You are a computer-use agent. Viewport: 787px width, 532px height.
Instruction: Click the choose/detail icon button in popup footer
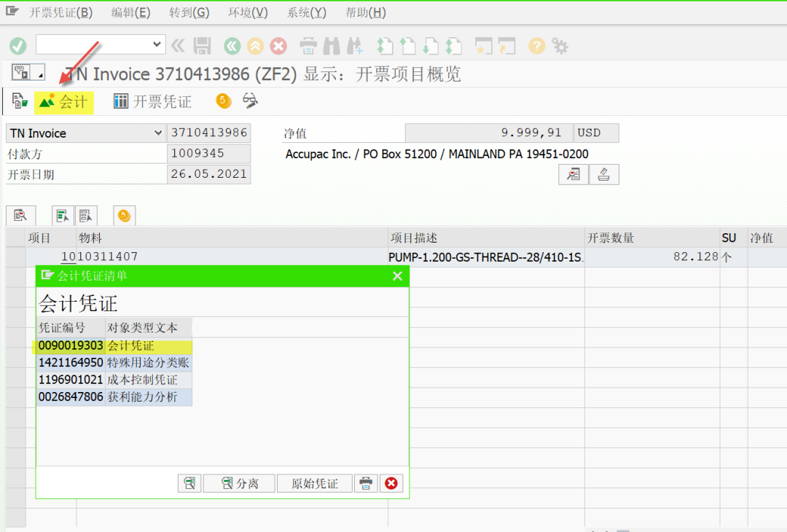tap(189, 483)
